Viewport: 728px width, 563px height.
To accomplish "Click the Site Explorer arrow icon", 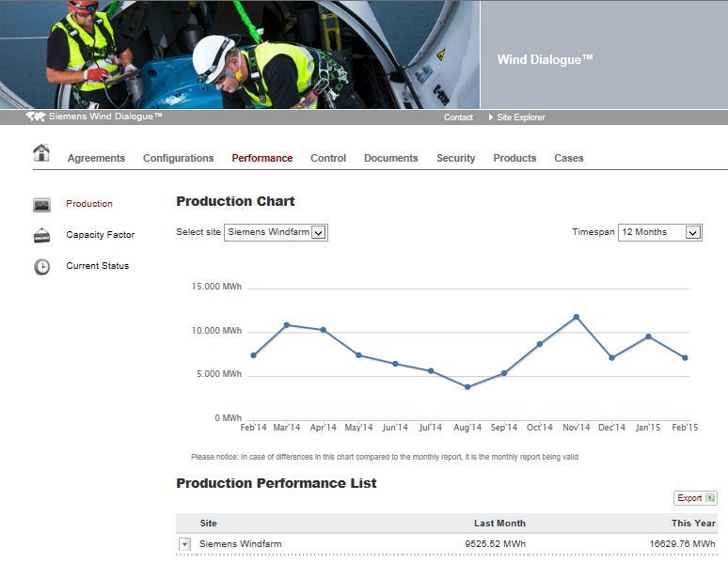I will click(x=491, y=117).
